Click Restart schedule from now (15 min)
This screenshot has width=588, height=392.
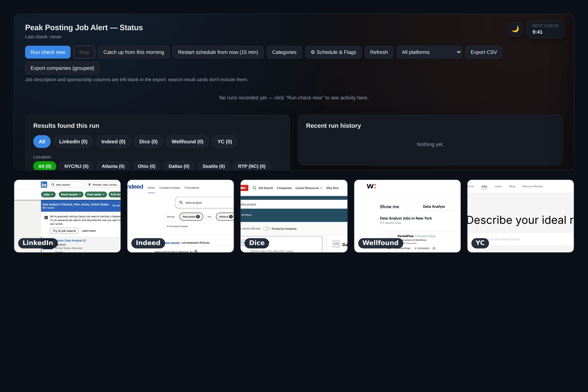coord(218,52)
